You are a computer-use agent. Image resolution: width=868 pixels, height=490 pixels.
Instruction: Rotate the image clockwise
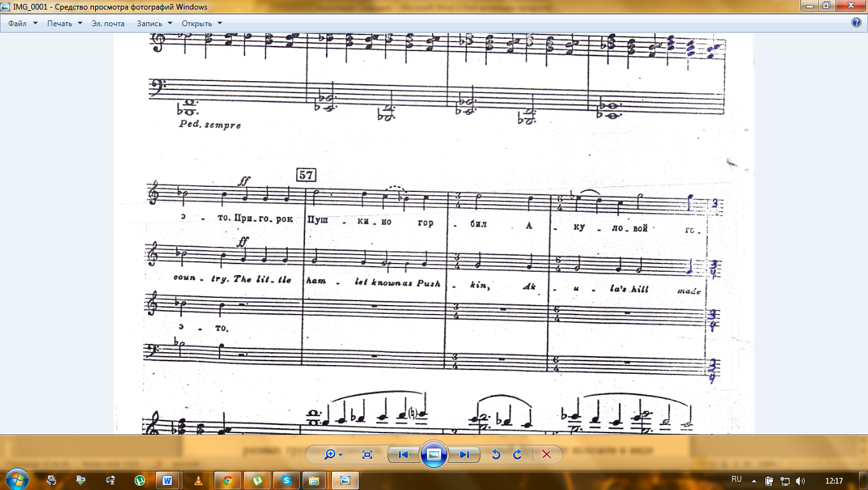click(517, 454)
